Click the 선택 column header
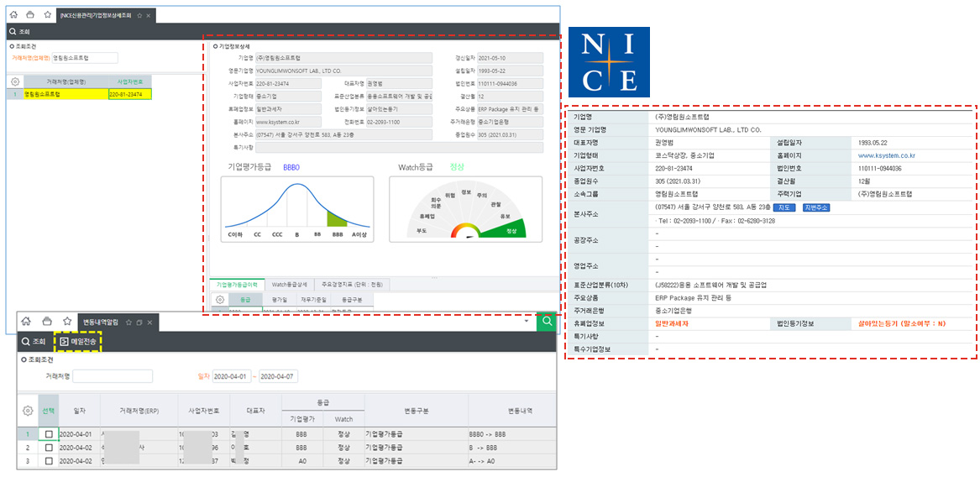 (49, 411)
